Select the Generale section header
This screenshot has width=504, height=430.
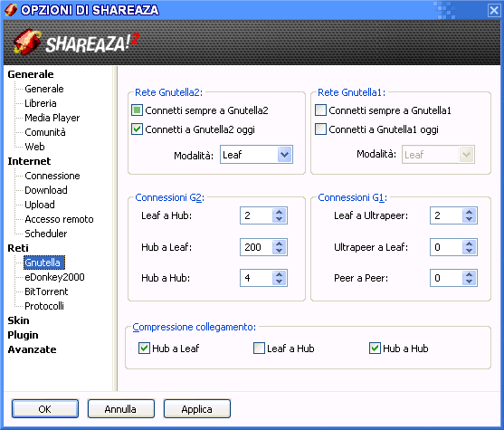pyautogui.click(x=31, y=74)
